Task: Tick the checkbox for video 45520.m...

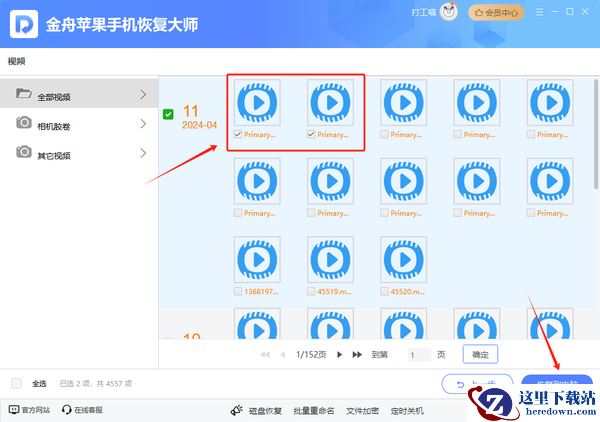Action: tap(384, 292)
